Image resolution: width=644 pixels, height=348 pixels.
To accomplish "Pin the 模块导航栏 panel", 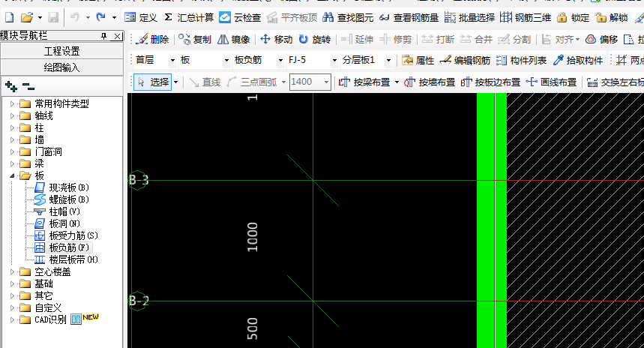I will (104, 36).
